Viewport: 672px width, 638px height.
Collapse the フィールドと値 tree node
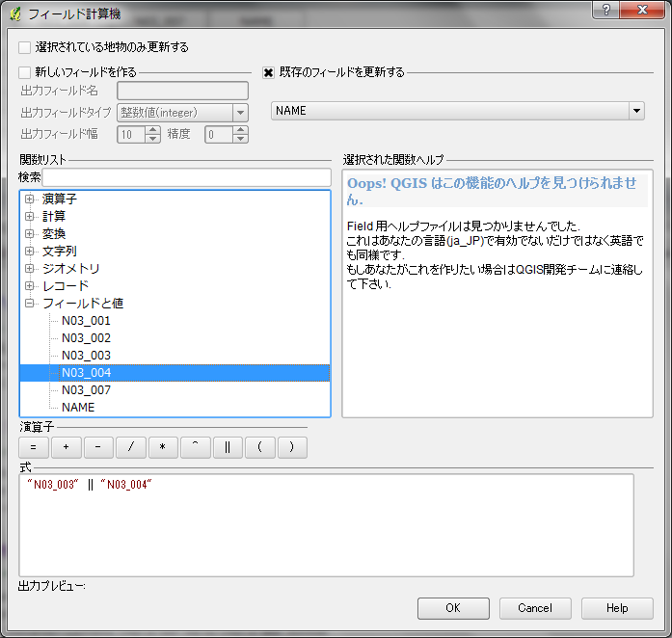tap(30, 304)
